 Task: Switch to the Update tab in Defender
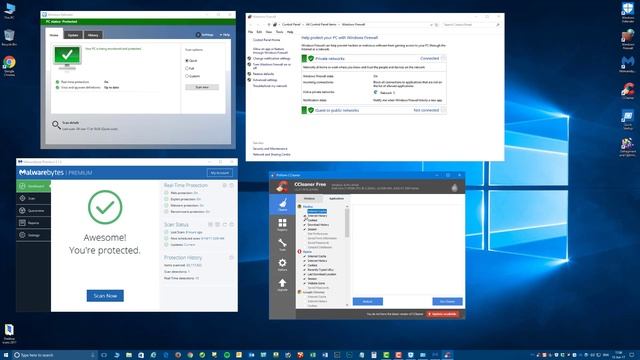[73, 35]
